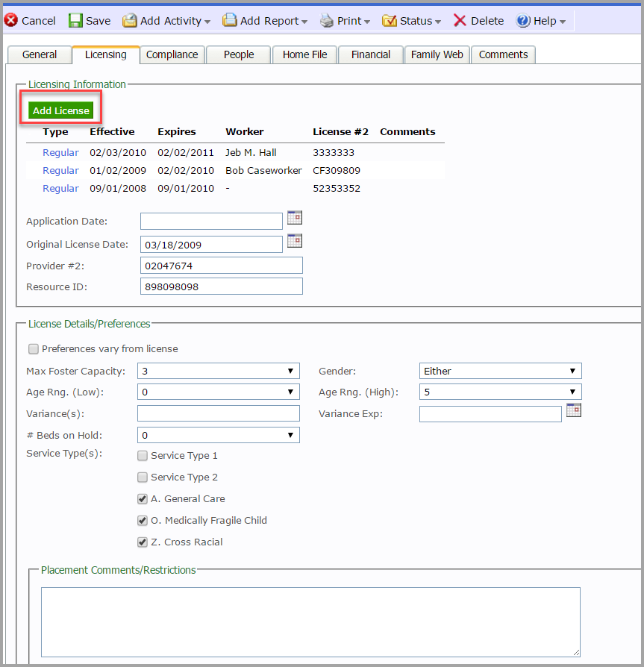Click the Original License Date field
Screen dimensions: 644x667
click(211, 245)
